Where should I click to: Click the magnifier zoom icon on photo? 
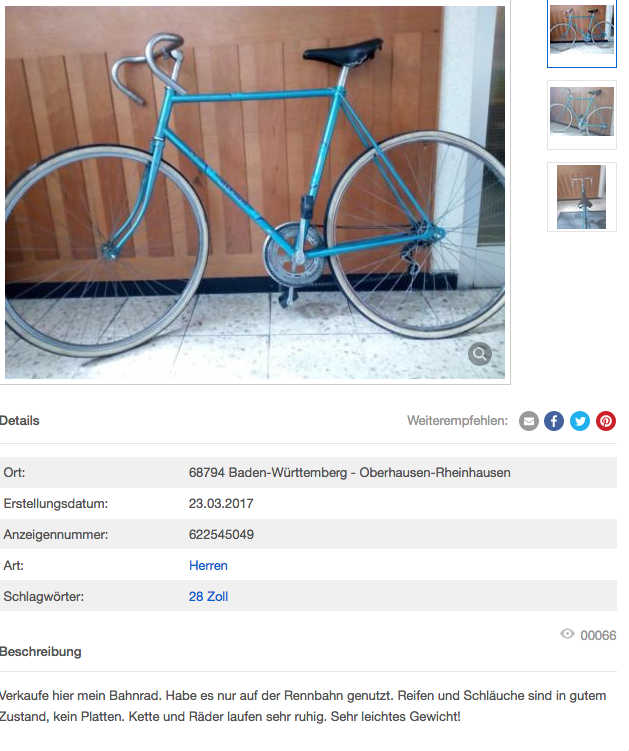click(480, 354)
